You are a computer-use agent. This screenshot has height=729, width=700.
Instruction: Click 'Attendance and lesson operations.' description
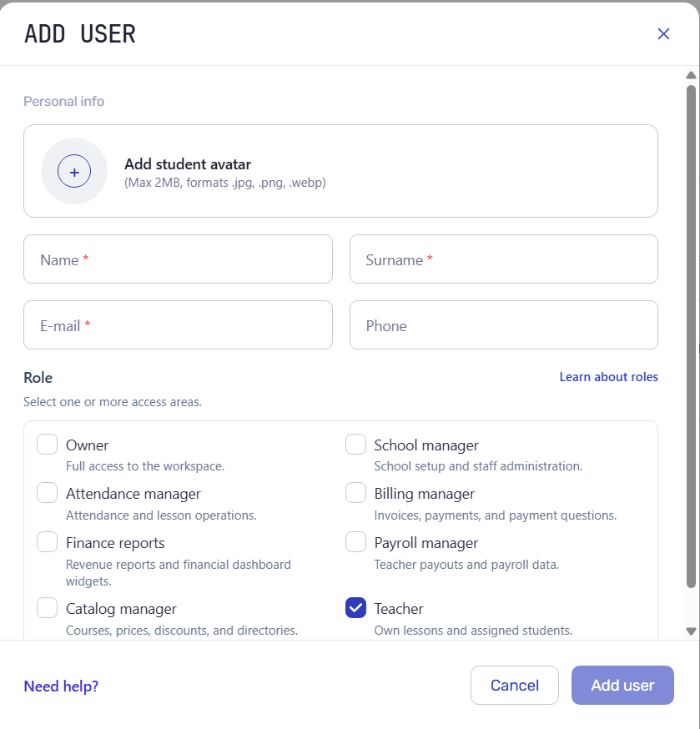coord(161,515)
